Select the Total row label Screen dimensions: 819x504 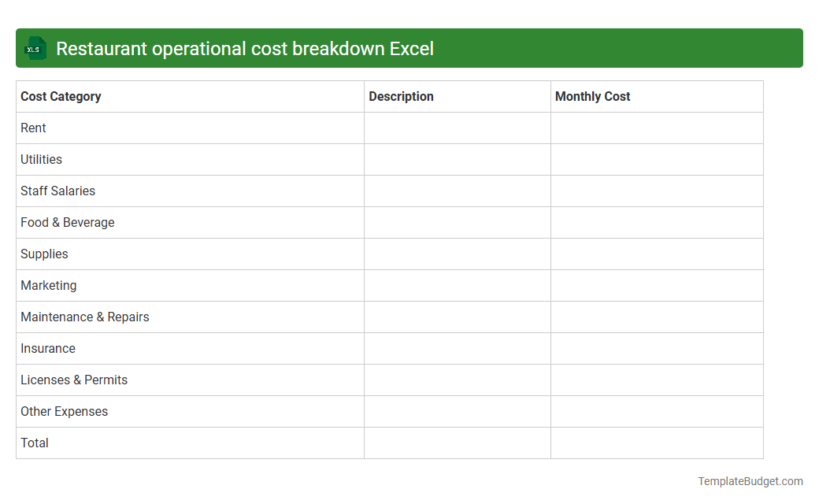tap(35, 443)
